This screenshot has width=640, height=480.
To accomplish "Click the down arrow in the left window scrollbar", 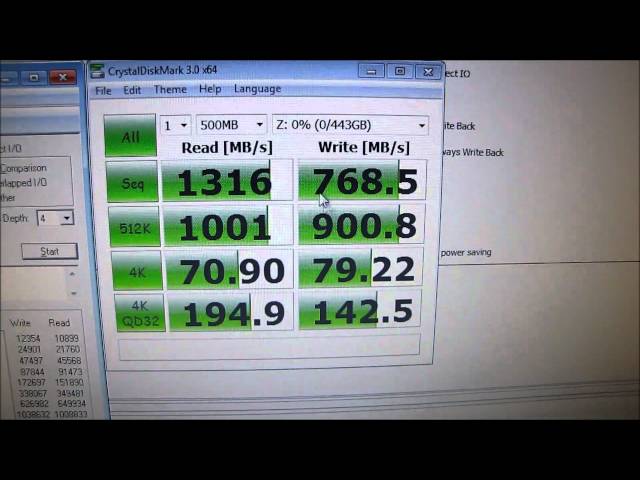I will (73, 293).
